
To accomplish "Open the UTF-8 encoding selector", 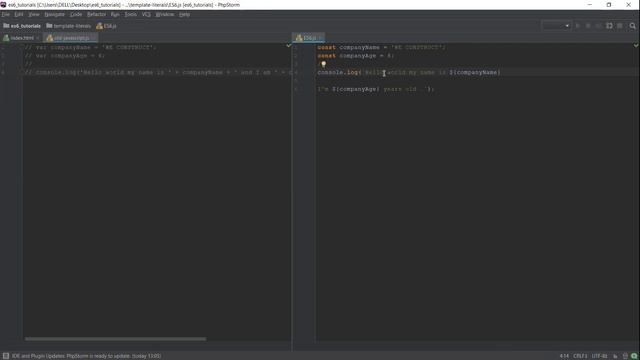I will click(599, 356).
